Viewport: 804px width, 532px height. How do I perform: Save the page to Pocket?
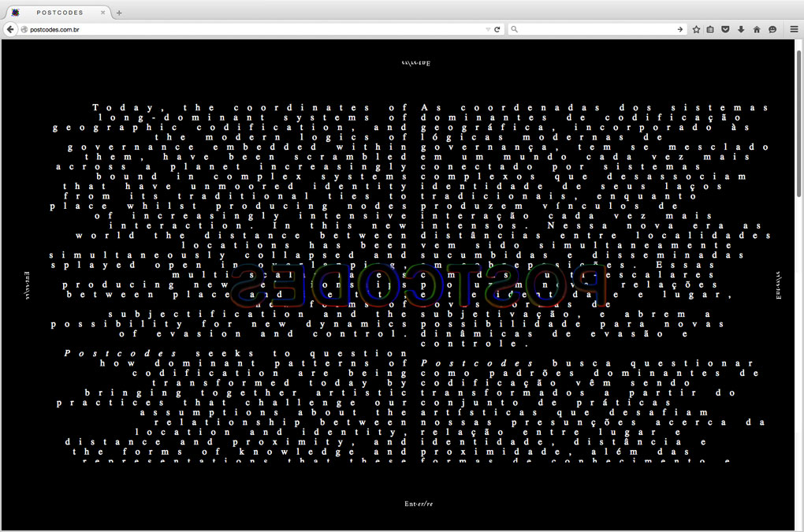[x=725, y=29]
